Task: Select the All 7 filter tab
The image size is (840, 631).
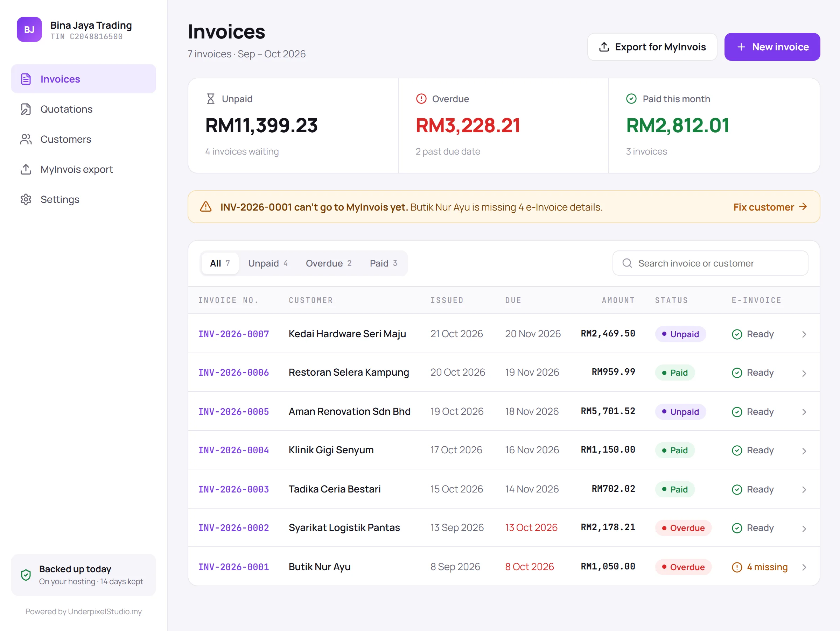Action: click(x=220, y=263)
